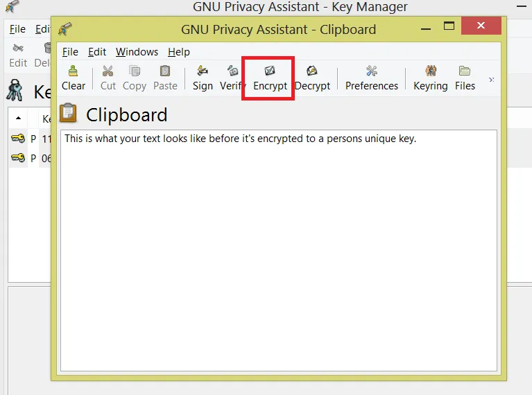Open the Clipboard window Edit menu

click(x=97, y=52)
